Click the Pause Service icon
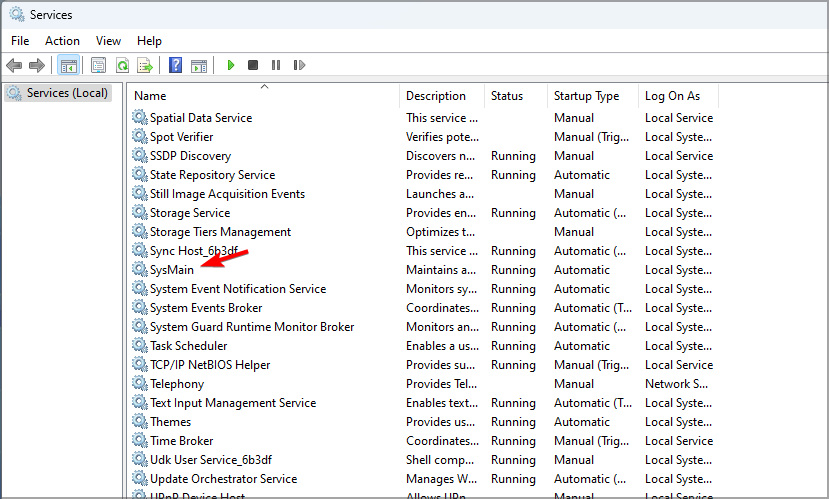This screenshot has height=499, width=829. pyautogui.click(x=275, y=65)
